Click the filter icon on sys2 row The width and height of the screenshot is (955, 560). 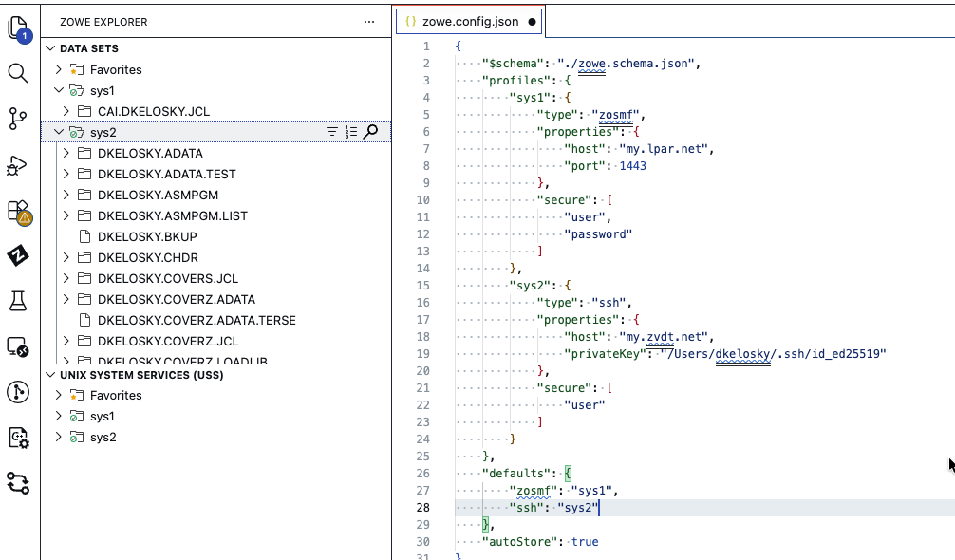pos(332,132)
